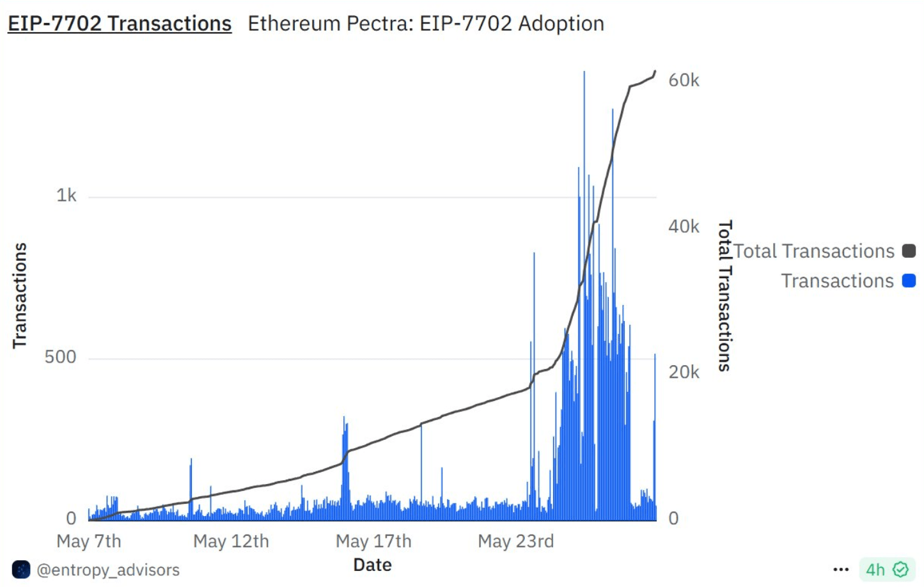Click the verified checkmark refresh icon
Screen dimensions: 924x587
pyautogui.click(x=901, y=569)
